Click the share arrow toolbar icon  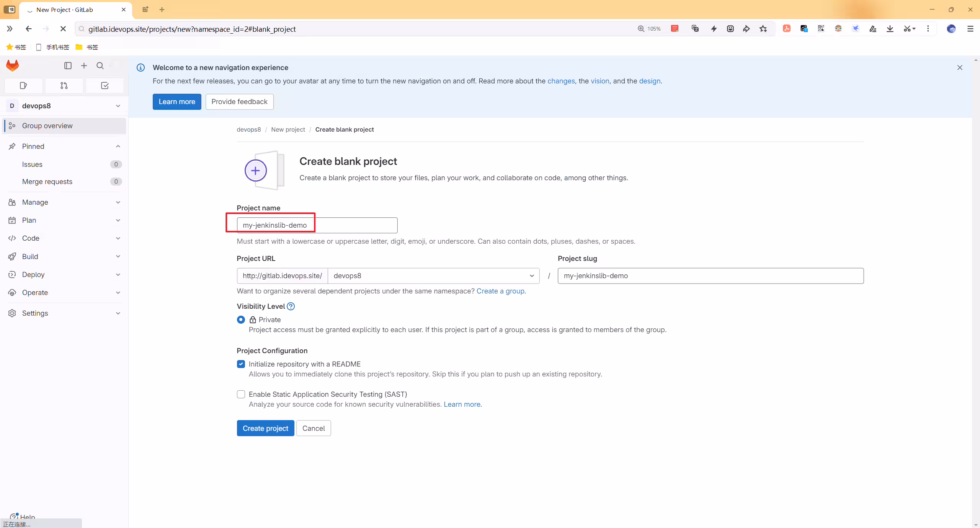point(746,29)
